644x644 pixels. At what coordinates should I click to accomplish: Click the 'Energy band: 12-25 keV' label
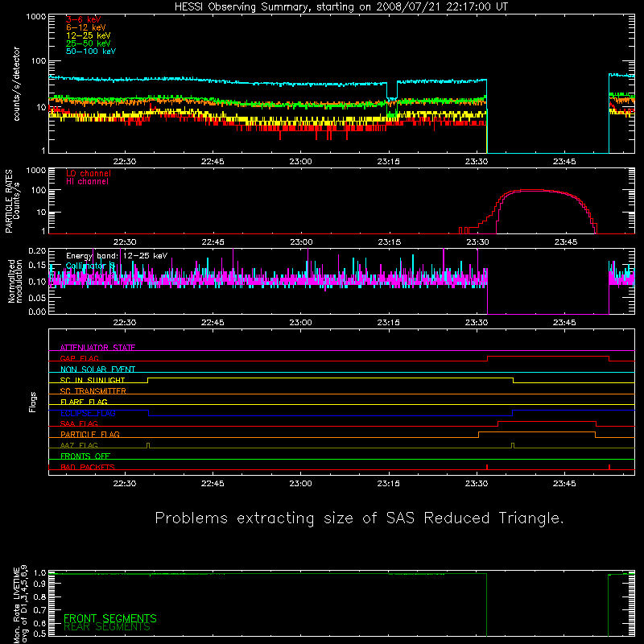(117, 256)
